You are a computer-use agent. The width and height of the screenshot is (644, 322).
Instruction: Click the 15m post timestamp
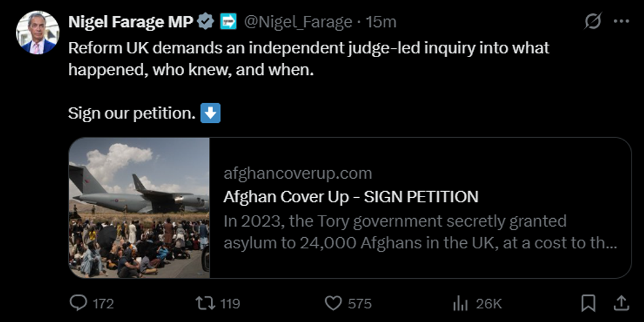coord(381,22)
